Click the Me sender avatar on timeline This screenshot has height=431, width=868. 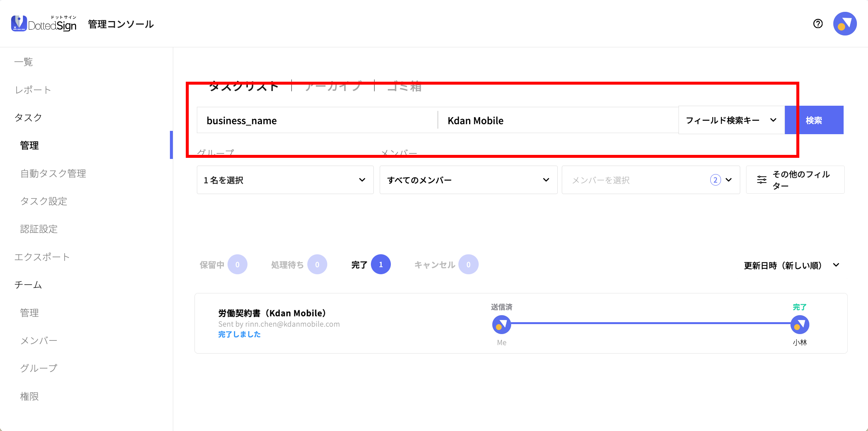[502, 325]
